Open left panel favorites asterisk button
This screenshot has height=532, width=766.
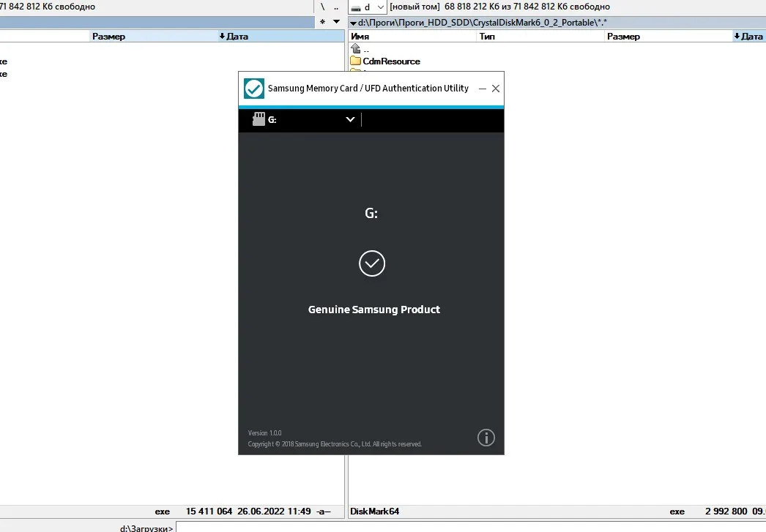322,22
